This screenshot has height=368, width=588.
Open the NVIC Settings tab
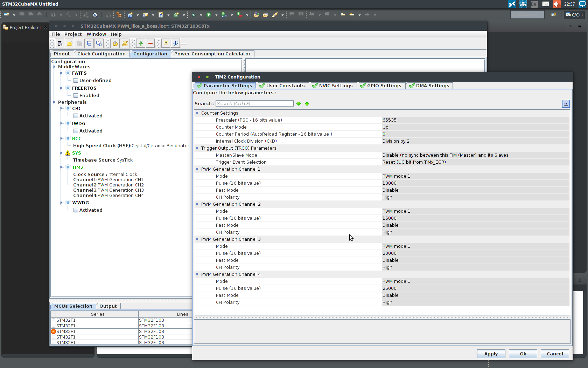click(x=333, y=86)
